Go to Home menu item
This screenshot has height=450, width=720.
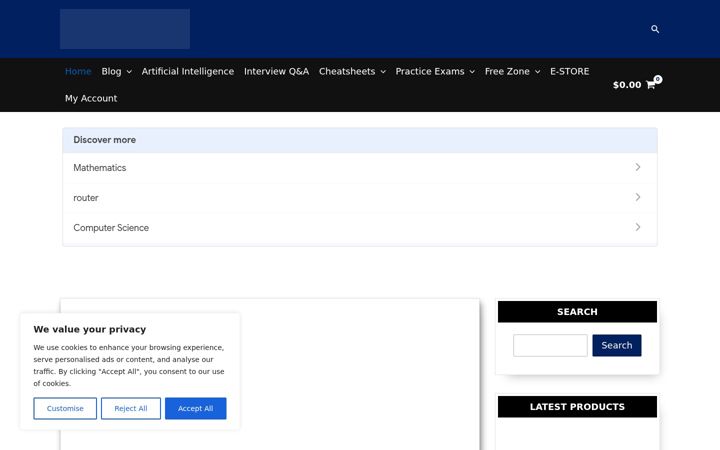(x=78, y=72)
